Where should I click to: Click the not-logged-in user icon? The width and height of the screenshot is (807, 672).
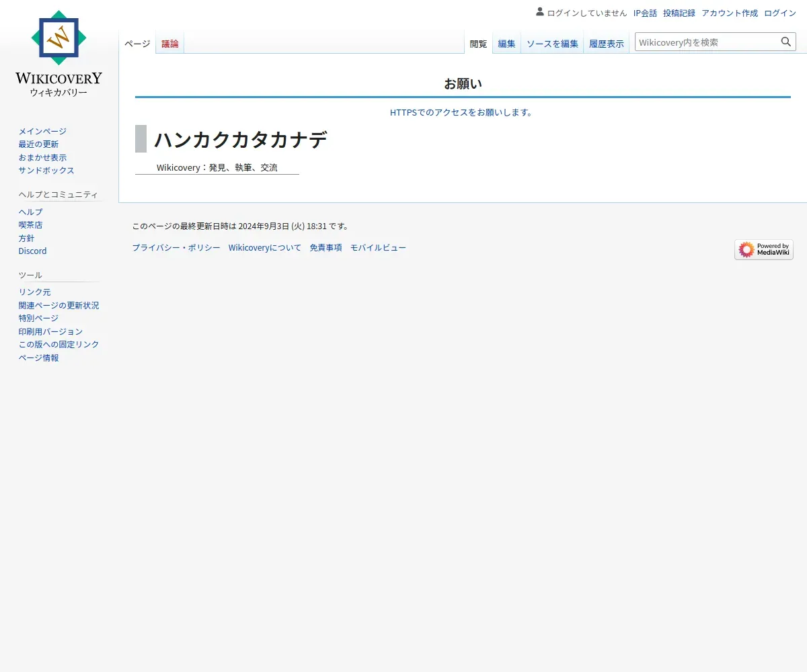click(540, 11)
